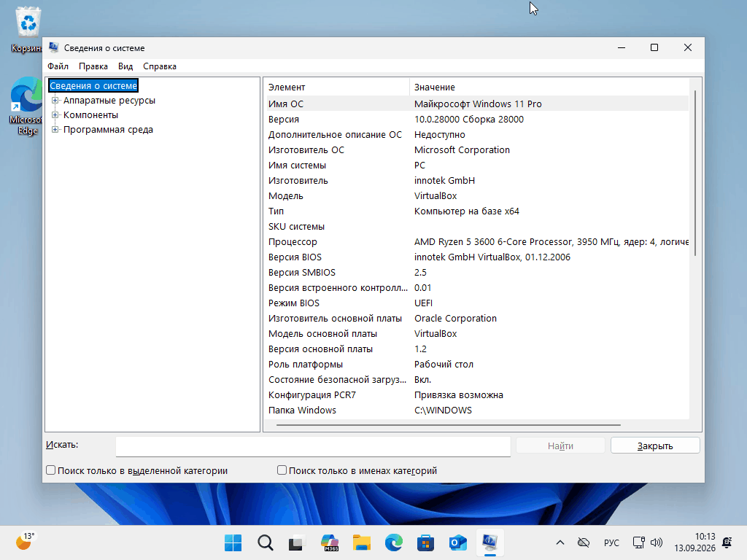Open the Правка menu
Viewport: 747px width, 560px height.
pos(93,66)
